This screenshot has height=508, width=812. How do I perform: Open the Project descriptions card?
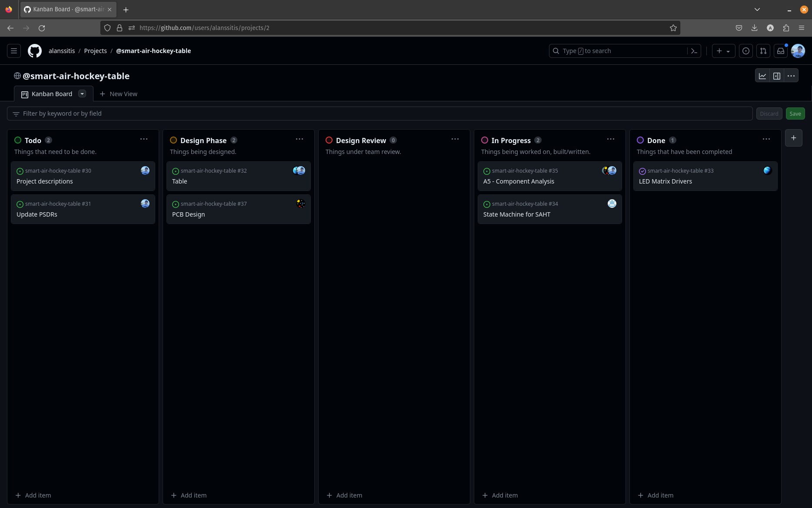[x=83, y=176]
